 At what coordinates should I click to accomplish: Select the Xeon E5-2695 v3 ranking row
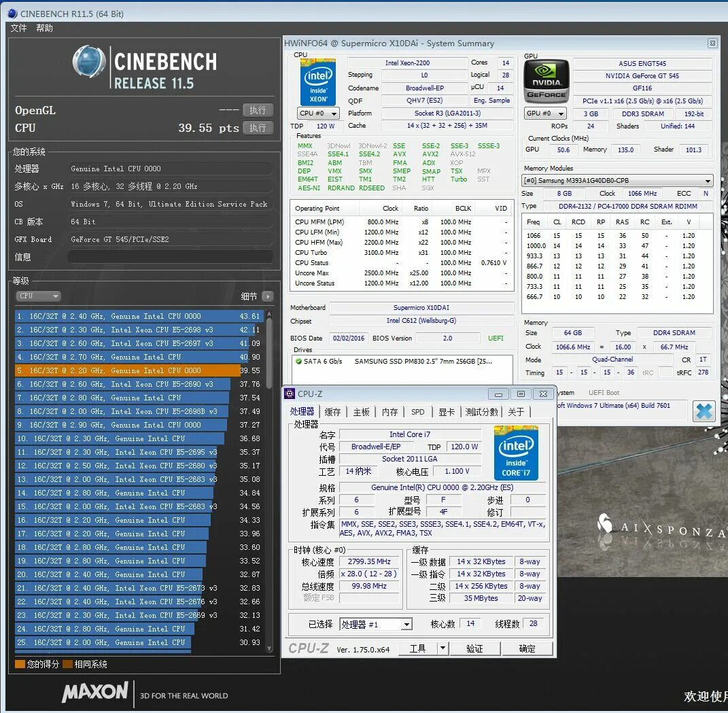139,452
